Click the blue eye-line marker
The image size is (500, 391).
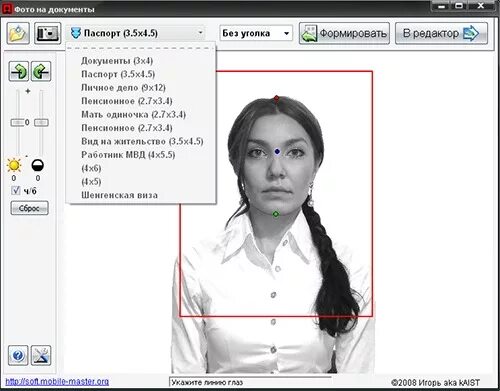click(x=277, y=152)
